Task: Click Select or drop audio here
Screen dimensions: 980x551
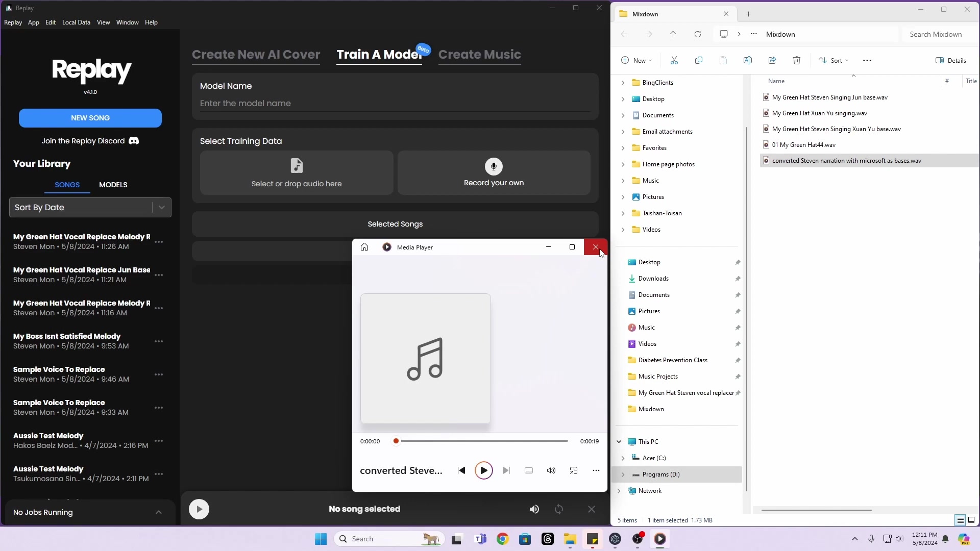Action: pyautogui.click(x=297, y=173)
